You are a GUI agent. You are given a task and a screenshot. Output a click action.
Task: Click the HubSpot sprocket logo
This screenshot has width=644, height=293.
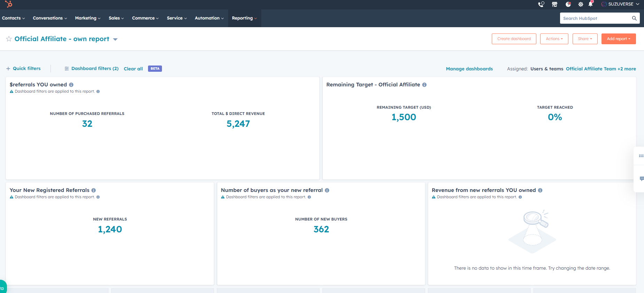[9, 4]
